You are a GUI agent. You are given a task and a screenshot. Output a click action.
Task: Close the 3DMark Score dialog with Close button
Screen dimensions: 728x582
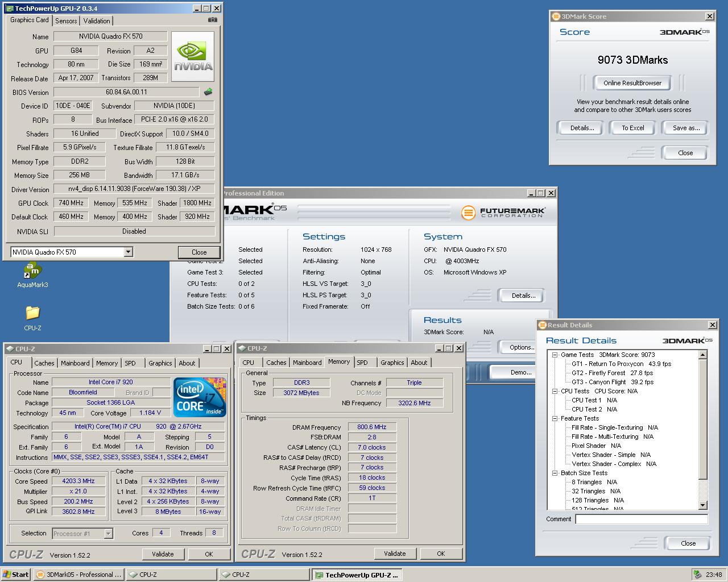pyautogui.click(x=685, y=153)
